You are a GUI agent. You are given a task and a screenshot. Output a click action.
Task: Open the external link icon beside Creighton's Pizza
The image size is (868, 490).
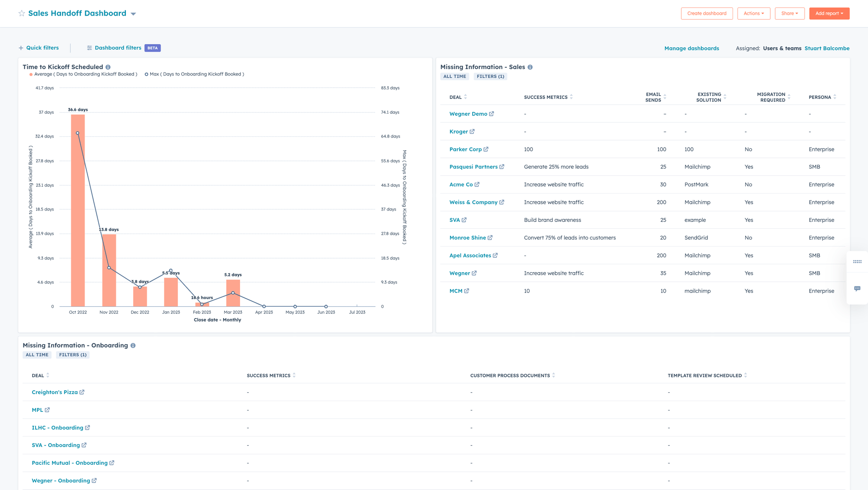point(82,392)
